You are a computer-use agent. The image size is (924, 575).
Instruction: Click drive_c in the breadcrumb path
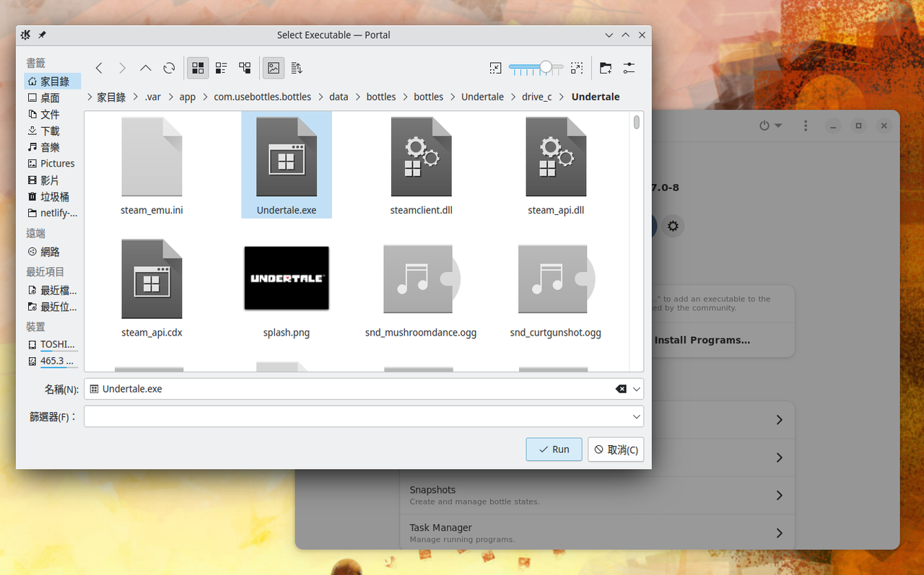pyautogui.click(x=537, y=97)
